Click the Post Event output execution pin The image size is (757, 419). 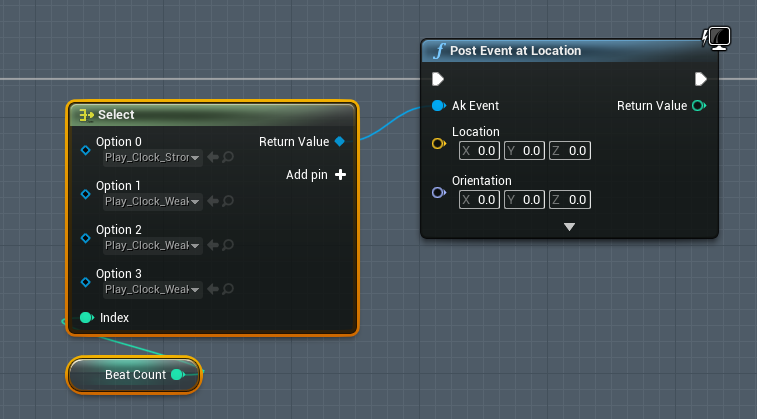(x=700, y=79)
